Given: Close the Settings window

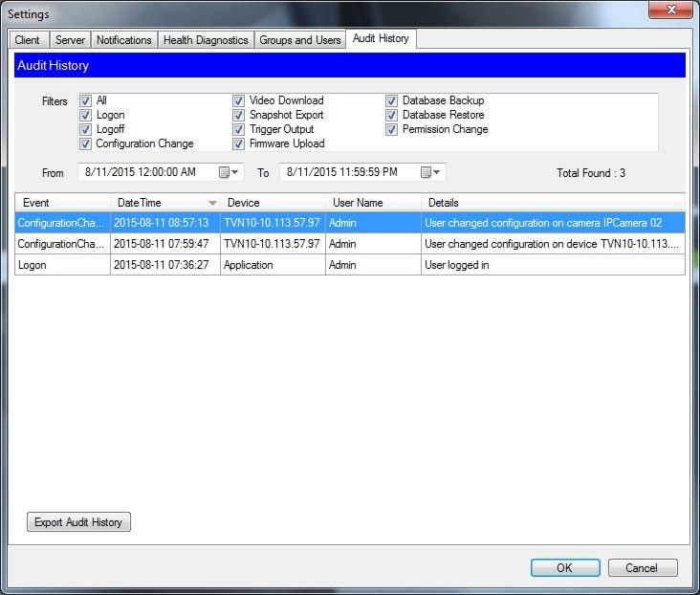Looking at the screenshot, I should pyautogui.click(x=670, y=10).
